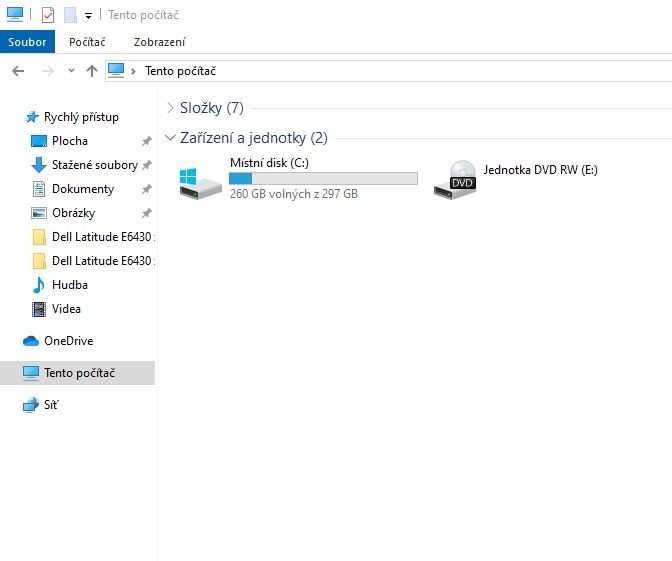Click the Jednotka DVD RW (E:) label
Screen dimensions: 672x561
tap(540, 170)
